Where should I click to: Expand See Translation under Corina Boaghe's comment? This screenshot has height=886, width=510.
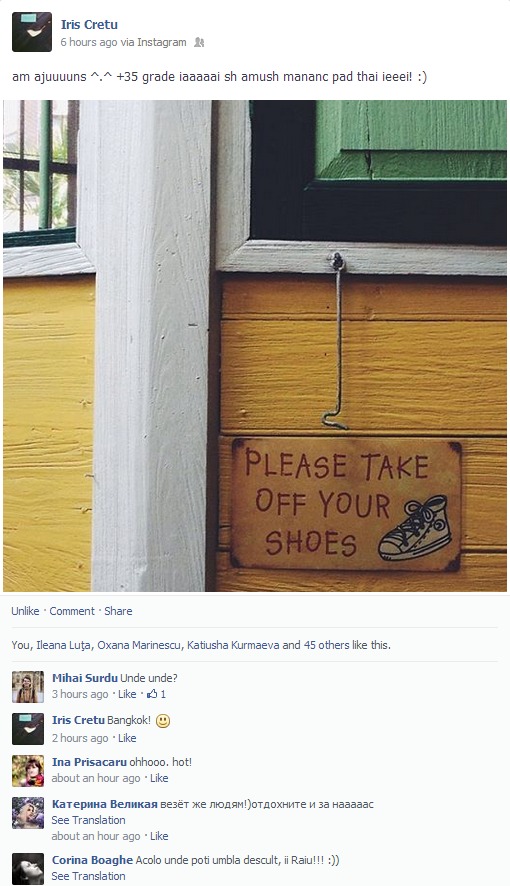click(x=89, y=876)
